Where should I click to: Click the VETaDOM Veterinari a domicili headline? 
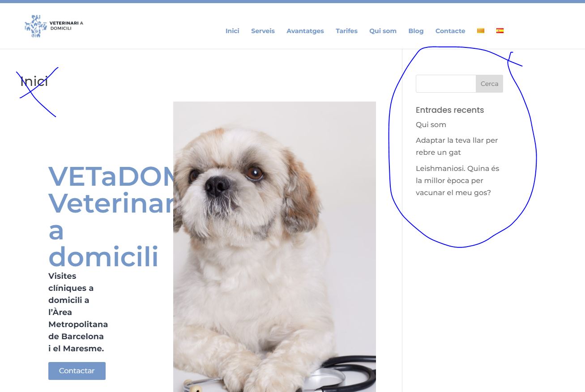(x=111, y=217)
